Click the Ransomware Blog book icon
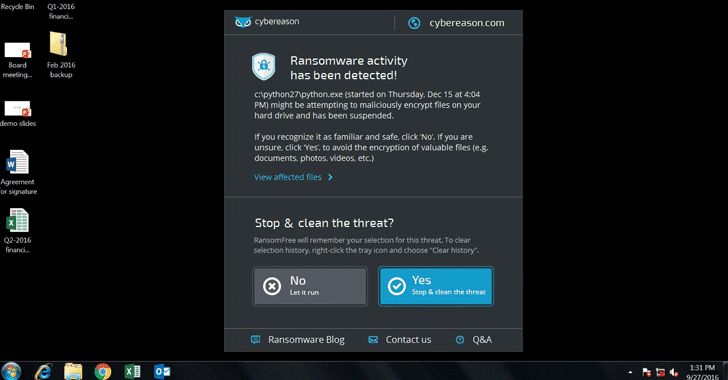 (x=256, y=340)
